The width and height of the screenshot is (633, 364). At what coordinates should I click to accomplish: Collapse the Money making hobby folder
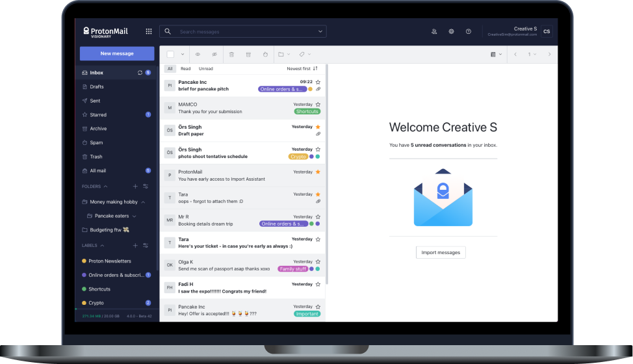pos(143,202)
